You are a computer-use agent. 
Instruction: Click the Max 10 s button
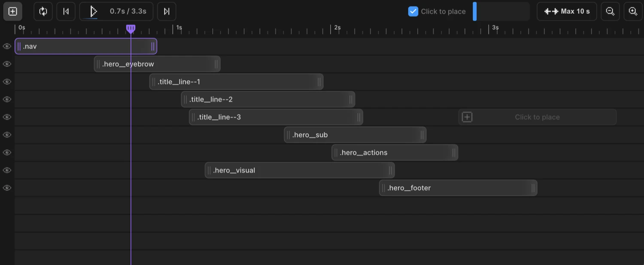(567, 11)
